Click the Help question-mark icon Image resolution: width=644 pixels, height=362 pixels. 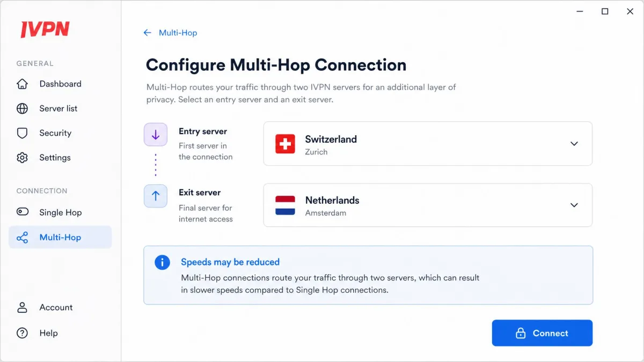coord(22,333)
